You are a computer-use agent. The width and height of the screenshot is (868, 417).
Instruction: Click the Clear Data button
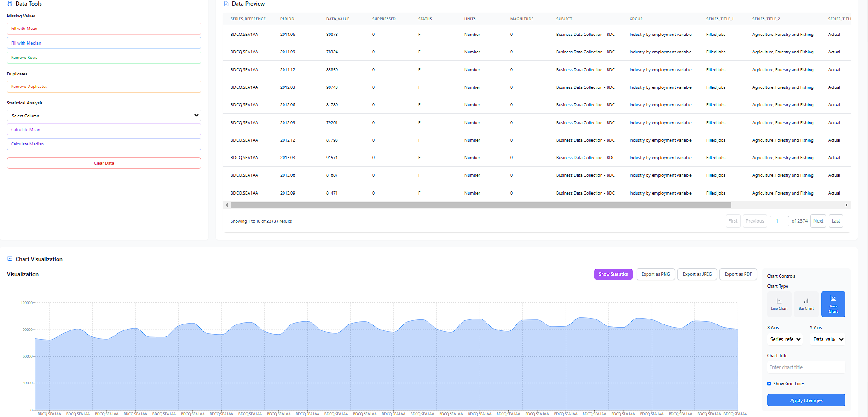click(104, 163)
